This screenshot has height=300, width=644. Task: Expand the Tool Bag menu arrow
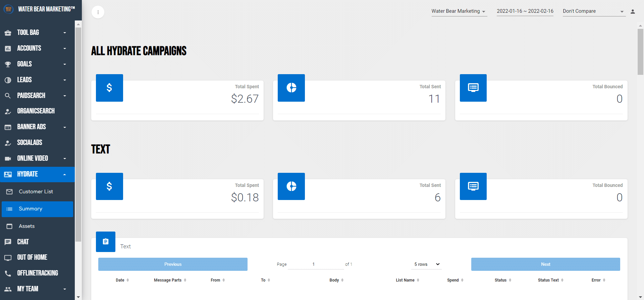(65, 33)
